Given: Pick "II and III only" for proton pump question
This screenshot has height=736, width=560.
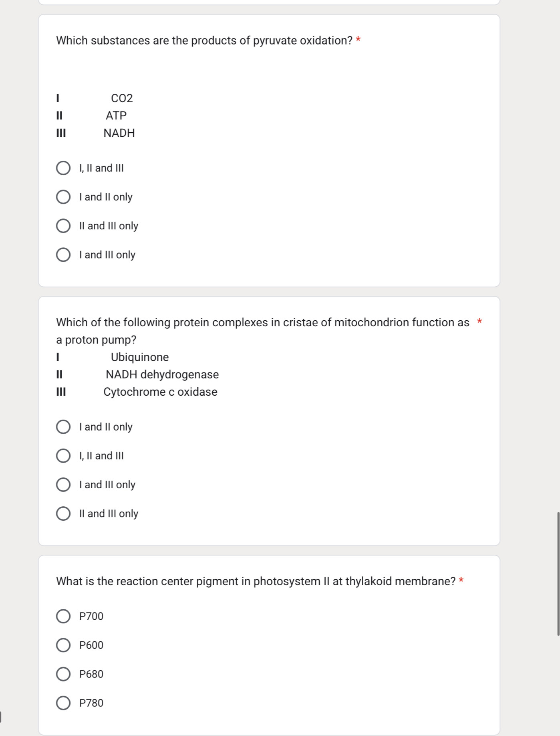Looking at the screenshot, I should pyautogui.click(x=64, y=514).
